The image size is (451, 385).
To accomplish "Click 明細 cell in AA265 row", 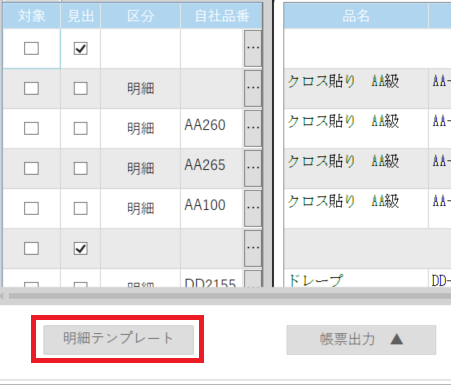I will click(141, 168).
